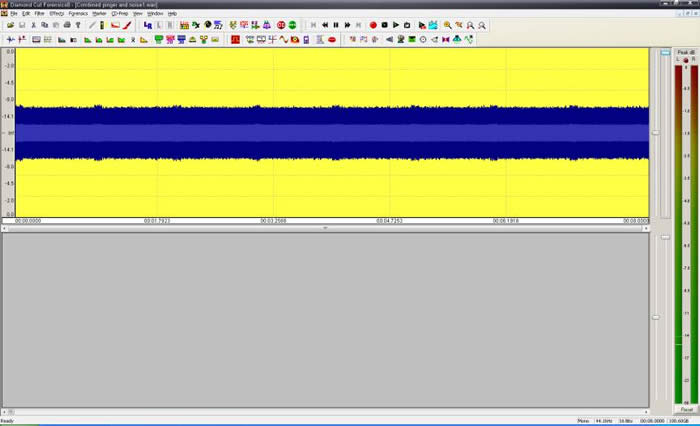Click the cut scissors icon
The height and width of the screenshot is (426, 700).
(x=33, y=25)
